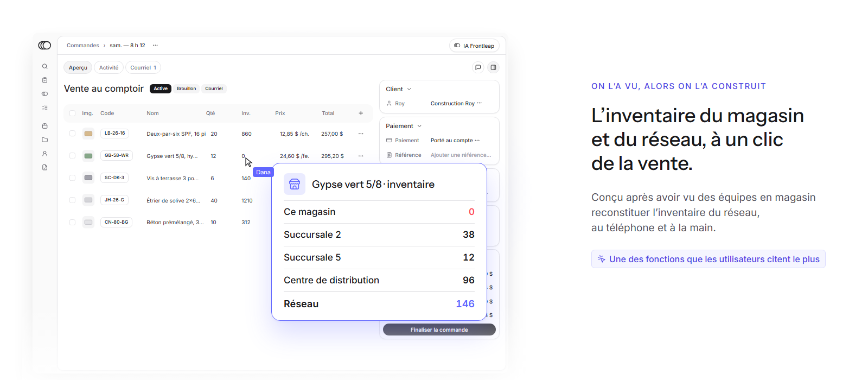Click the Centre de distribution row
Screen dimensions: 868x380
379,280
